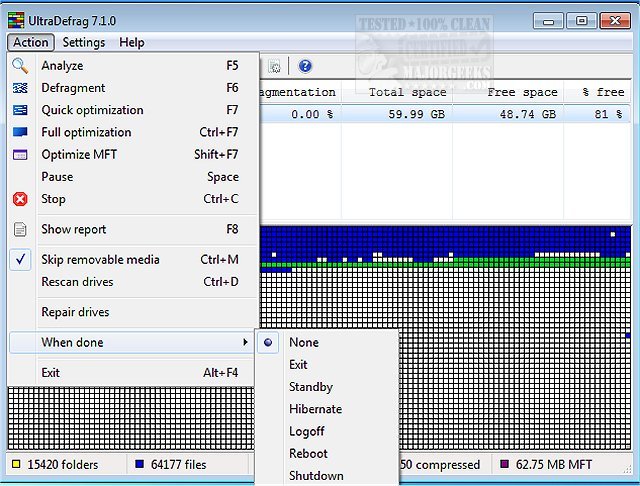Image resolution: width=640 pixels, height=486 pixels.
Task: Click the % free column header
Action: click(x=598, y=92)
